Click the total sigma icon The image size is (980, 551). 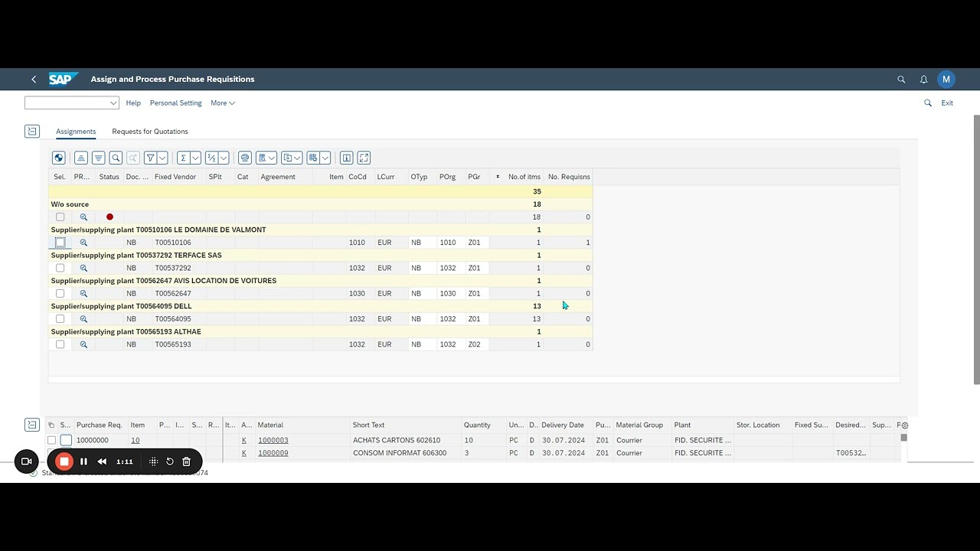coord(183,158)
